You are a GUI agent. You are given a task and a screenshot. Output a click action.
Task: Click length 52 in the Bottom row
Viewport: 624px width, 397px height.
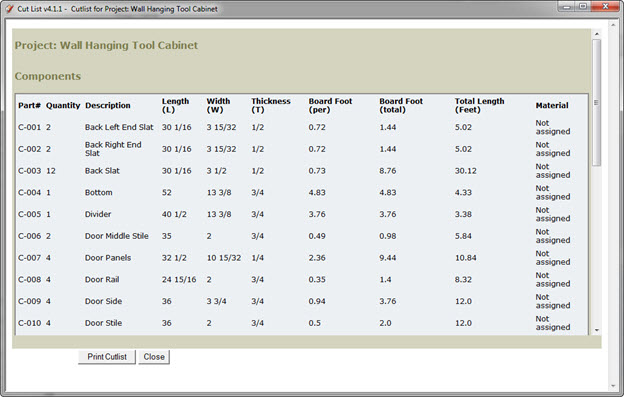tap(166, 193)
